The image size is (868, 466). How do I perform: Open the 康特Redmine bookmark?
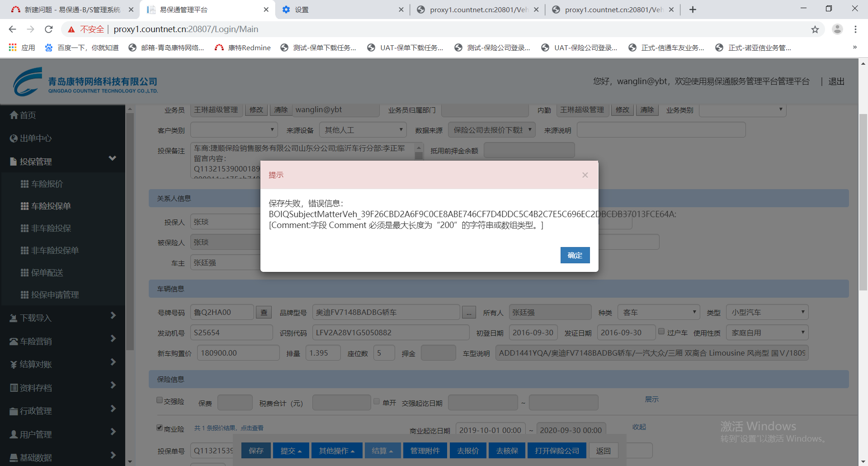pos(243,48)
